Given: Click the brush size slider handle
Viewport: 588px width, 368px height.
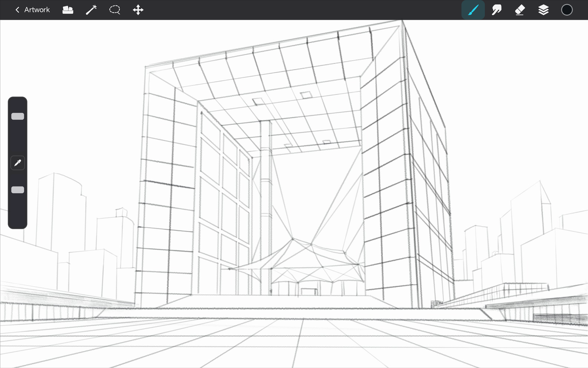Looking at the screenshot, I should click(x=18, y=116).
